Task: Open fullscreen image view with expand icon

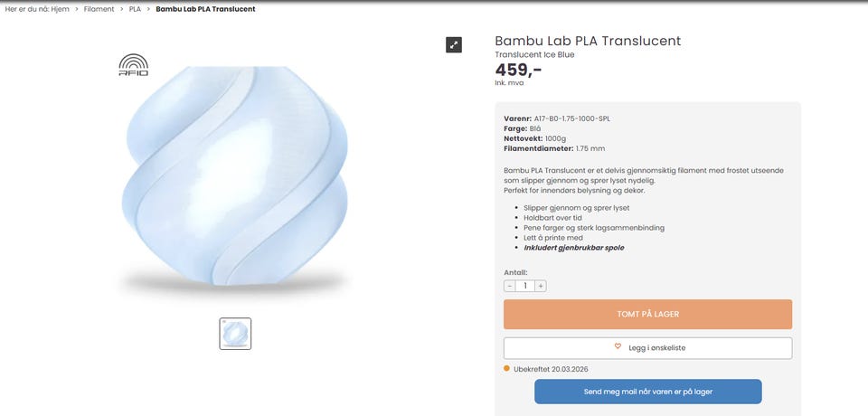Action: point(454,44)
